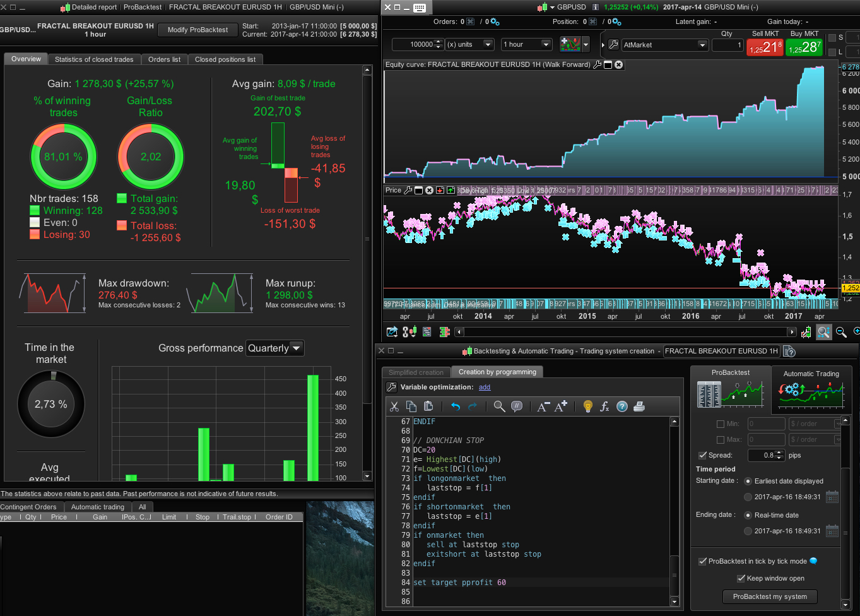This screenshot has width=860, height=616.
Task: Open the Quarterly gross performance dropdown
Action: pyautogui.click(x=275, y=348)
